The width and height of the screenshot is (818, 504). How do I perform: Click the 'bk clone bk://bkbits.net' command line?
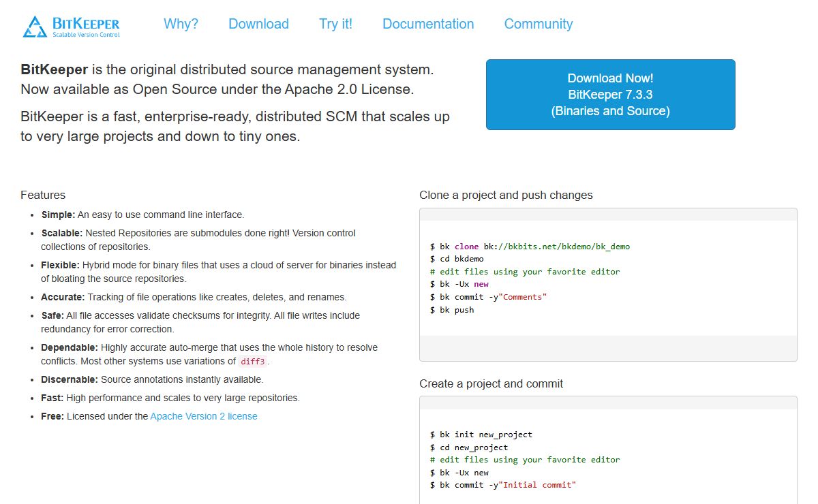(x=530, y=246)
